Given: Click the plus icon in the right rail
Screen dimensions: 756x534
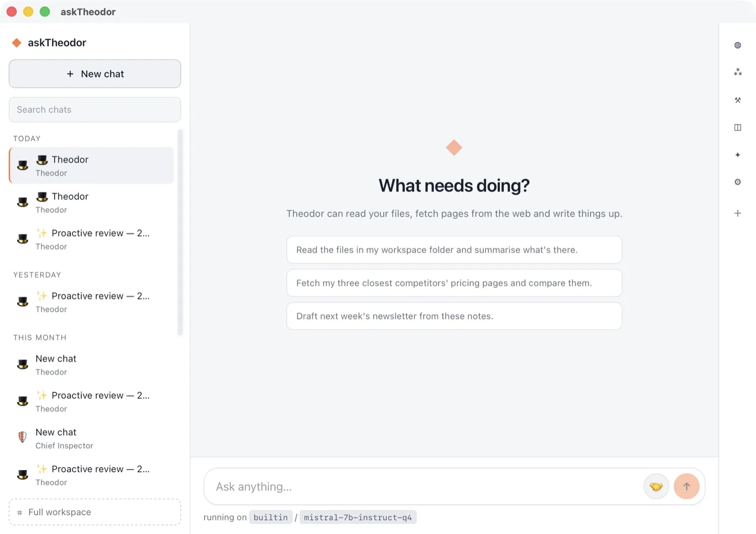Looking at the screenshot, I should click(737, 213).
